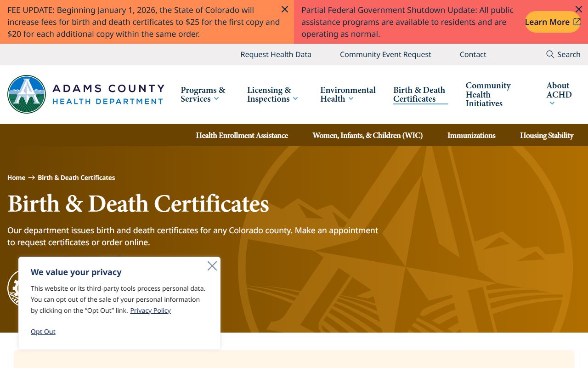This screenshot has width=588, height=368.
Task: Click the Contact link
Action: click(473, 54)
